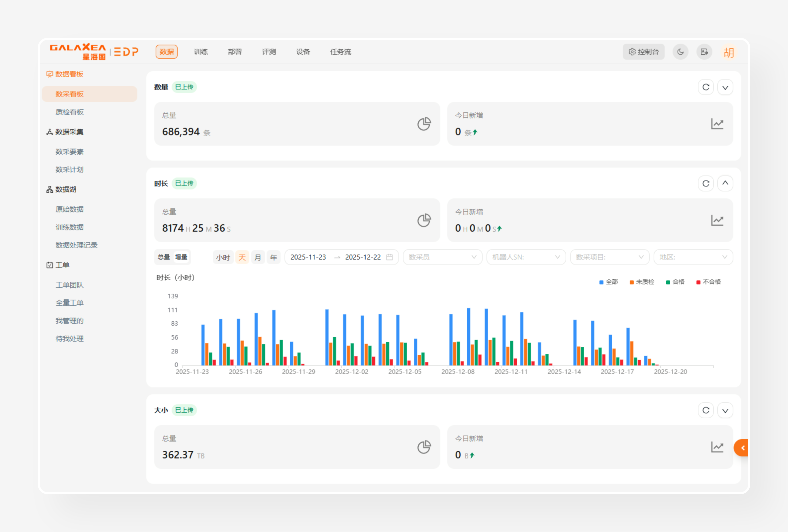
Task: Click the language switch icon in header
Action: tap(704, 52)
